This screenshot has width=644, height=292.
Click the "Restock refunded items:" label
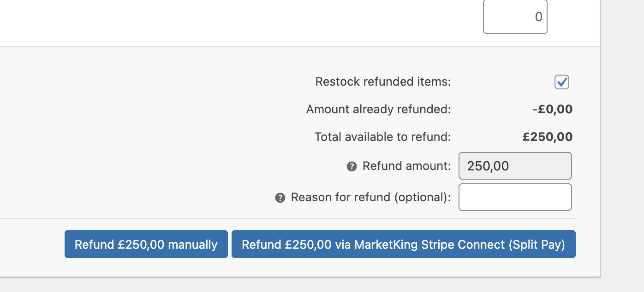click(383, 82)
